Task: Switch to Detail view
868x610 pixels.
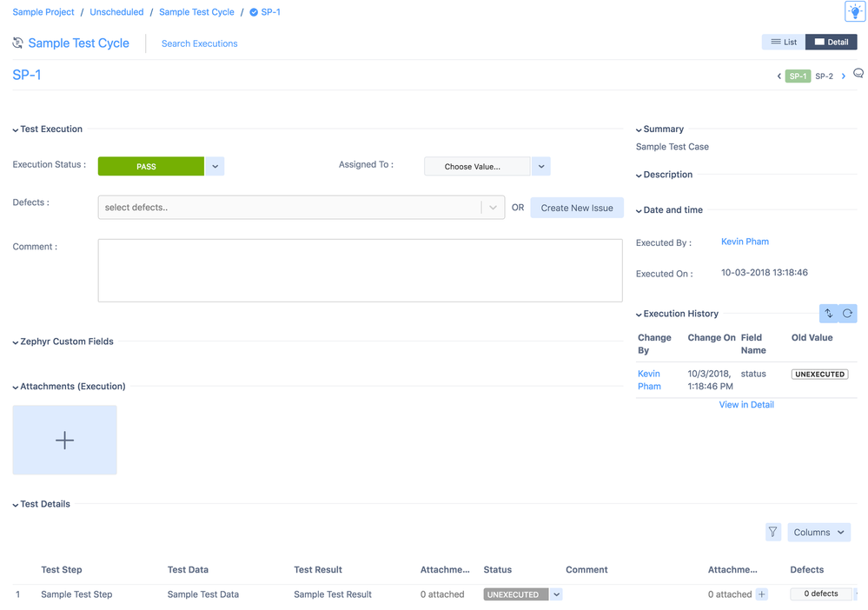Action: (831, 42)
